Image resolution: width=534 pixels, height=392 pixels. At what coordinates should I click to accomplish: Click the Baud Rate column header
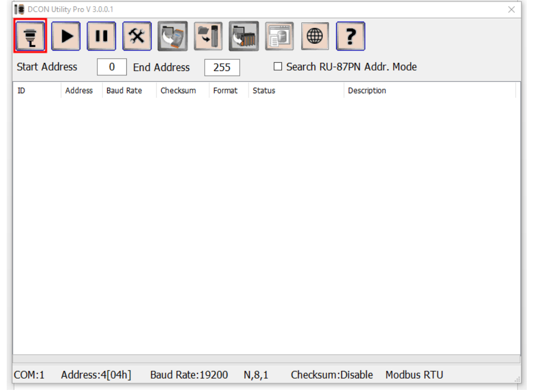[129, 91]
